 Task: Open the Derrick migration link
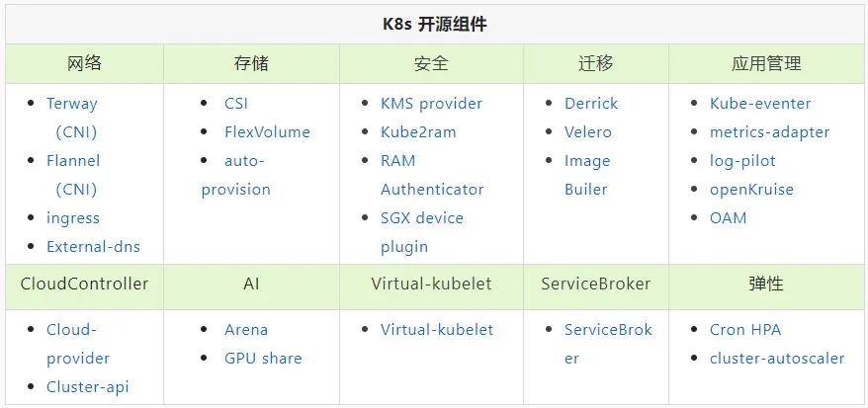click(591, 104)
